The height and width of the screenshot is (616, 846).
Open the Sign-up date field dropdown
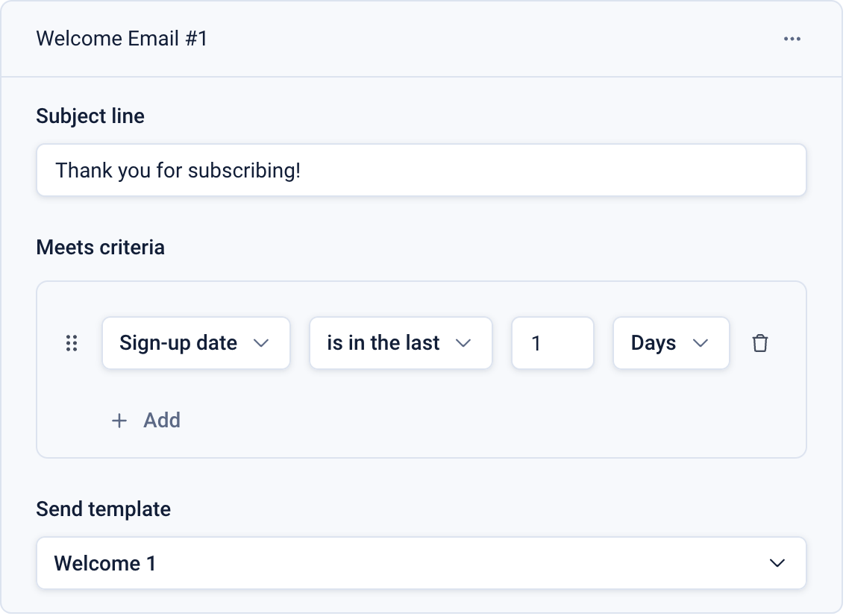tap(195, 343)
